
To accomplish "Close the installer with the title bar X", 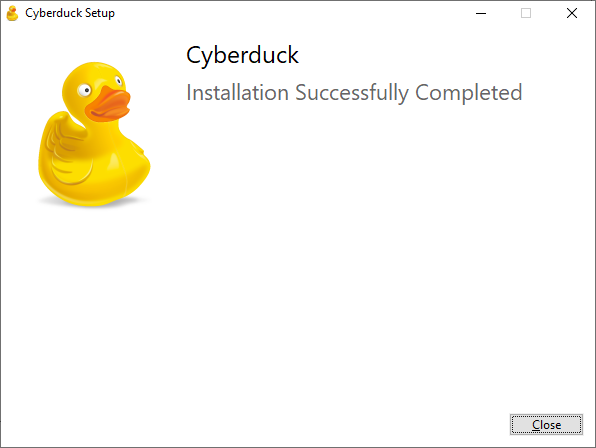I will (572, 13).
